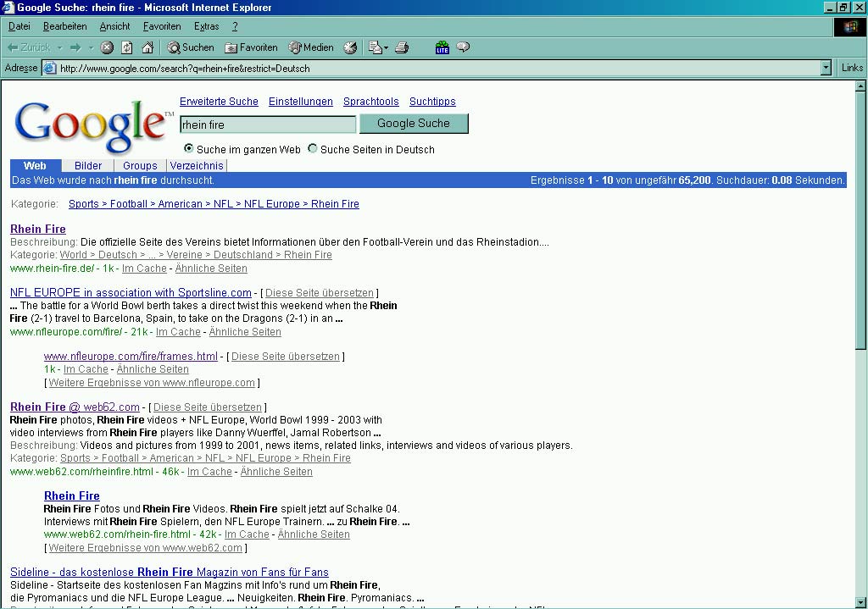Close the Internet Explorer window
This screenshot has width=868, height=609.
pos(859,7)
